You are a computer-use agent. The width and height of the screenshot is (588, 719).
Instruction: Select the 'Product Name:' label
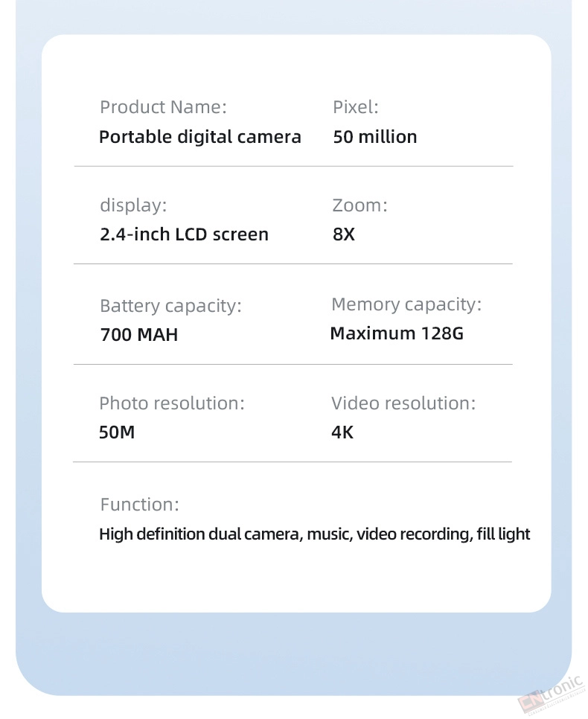pyautogui.click(x=163, y=107)
